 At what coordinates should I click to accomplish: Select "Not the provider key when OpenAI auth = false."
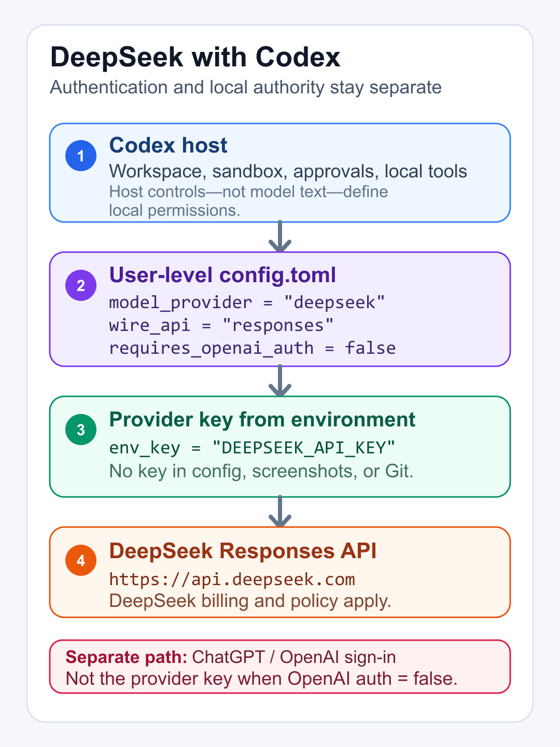(x=262, y=679)
